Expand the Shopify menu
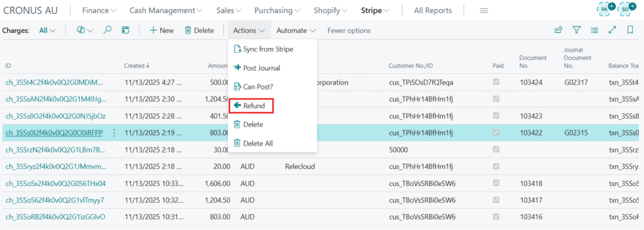This screenshot has width=644, height=230. click(331, 10)
